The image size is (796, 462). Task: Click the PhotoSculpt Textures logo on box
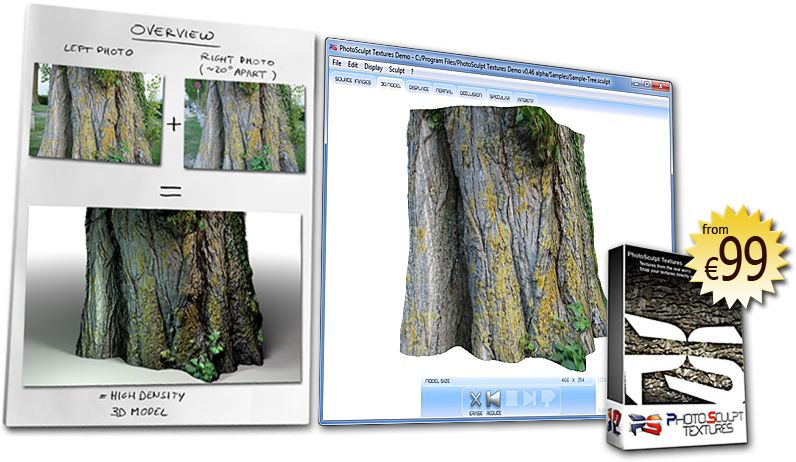685,424
